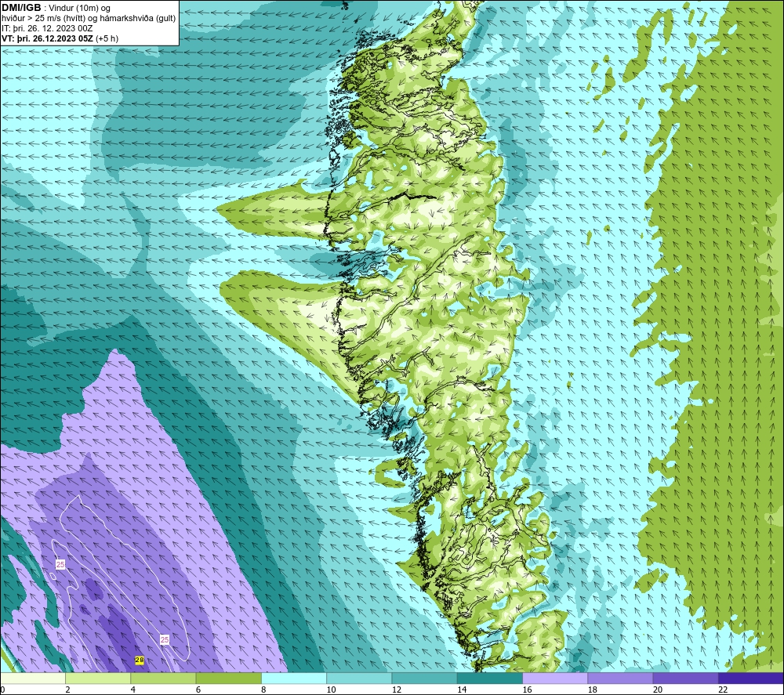
Task: Click the '(+5 h)' forecast offset text
Action: pyautogui.click(x=107, y=38)
